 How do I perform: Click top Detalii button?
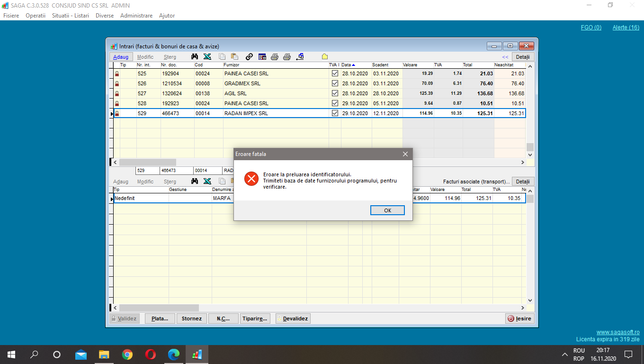coord(523,57)
